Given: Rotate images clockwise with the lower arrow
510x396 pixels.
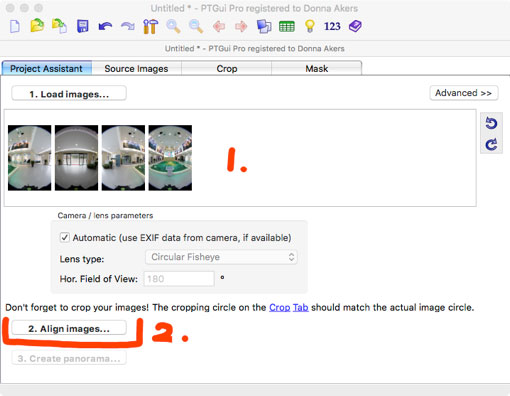Looking at the screenshot, I should [x=491, y=144].
